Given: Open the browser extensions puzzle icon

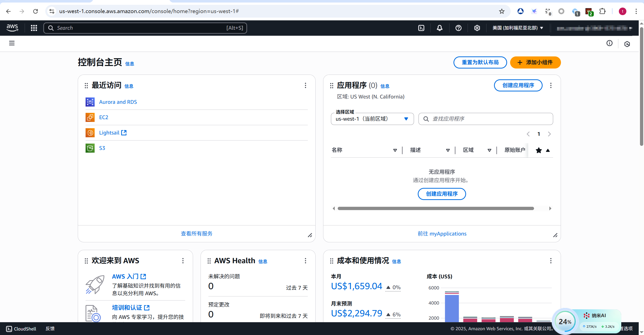Looking at the screenshot, I should tap(602, 11).
